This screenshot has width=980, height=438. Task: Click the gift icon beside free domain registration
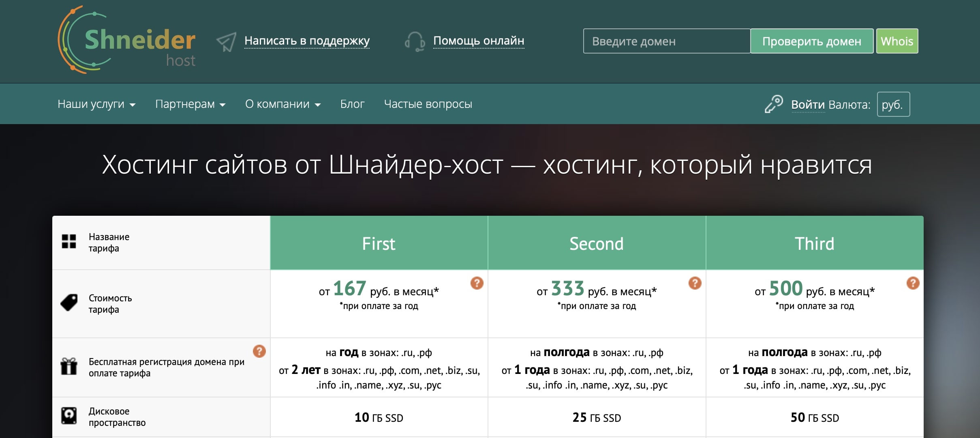tap(69, 366)
